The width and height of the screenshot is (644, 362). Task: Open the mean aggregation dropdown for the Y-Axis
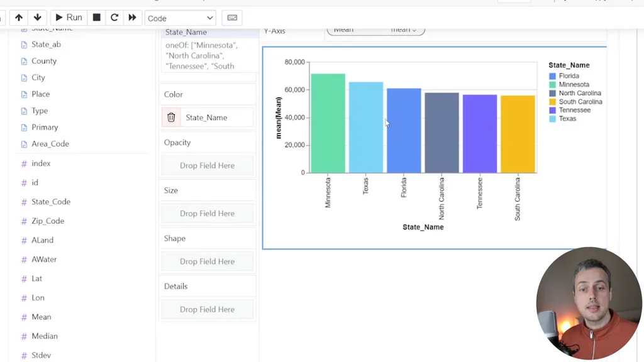coord(403,30)
